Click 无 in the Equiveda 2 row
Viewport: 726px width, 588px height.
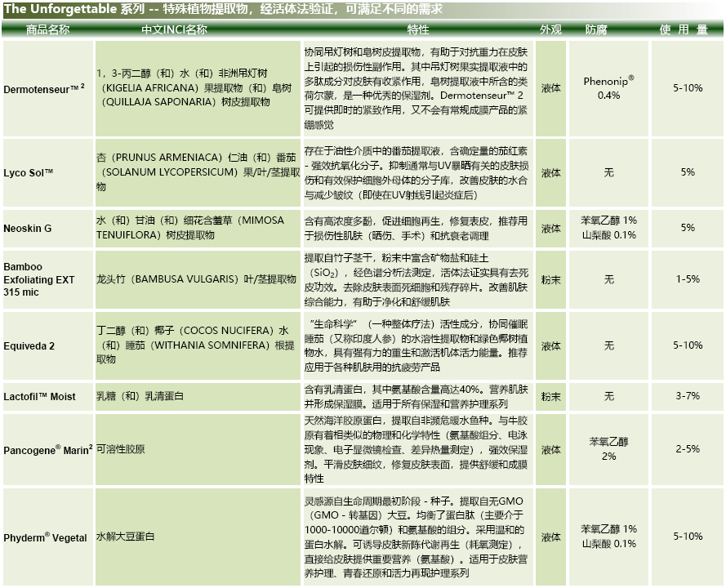[609, 345]
